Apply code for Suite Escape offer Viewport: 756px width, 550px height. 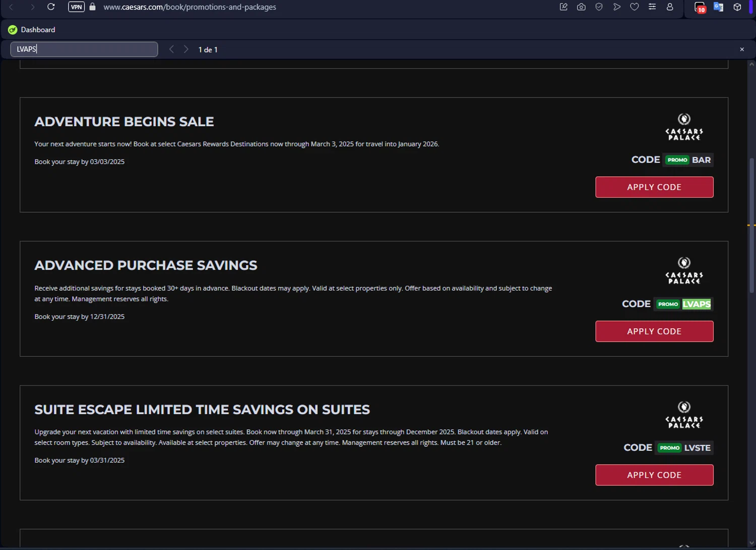654,475
